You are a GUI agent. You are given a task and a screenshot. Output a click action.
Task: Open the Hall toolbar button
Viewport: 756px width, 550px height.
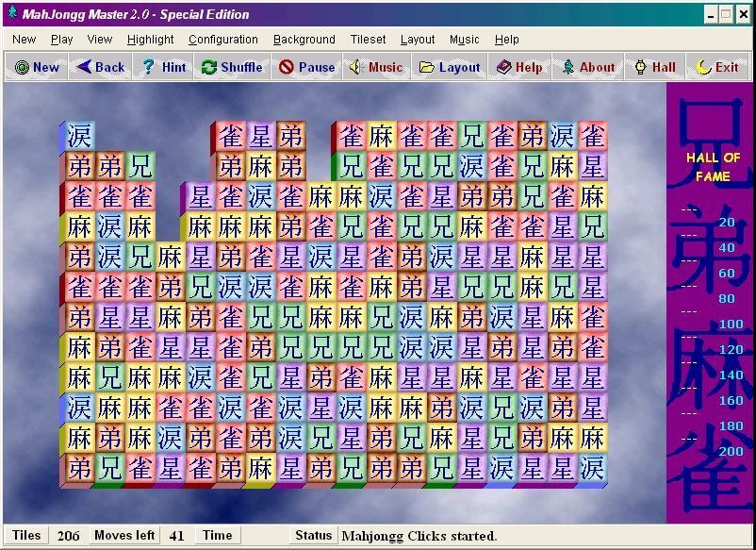(655, 67)
